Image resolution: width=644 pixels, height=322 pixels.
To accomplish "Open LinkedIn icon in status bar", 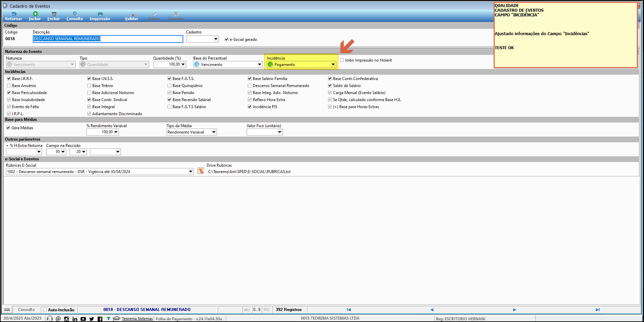I will [x=75, y=319].
